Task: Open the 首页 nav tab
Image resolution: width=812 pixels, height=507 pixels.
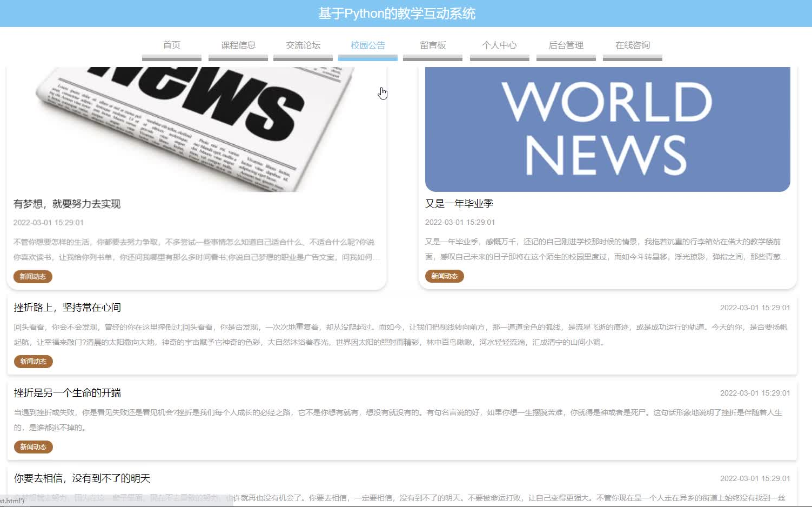Action: click(172, 45)
